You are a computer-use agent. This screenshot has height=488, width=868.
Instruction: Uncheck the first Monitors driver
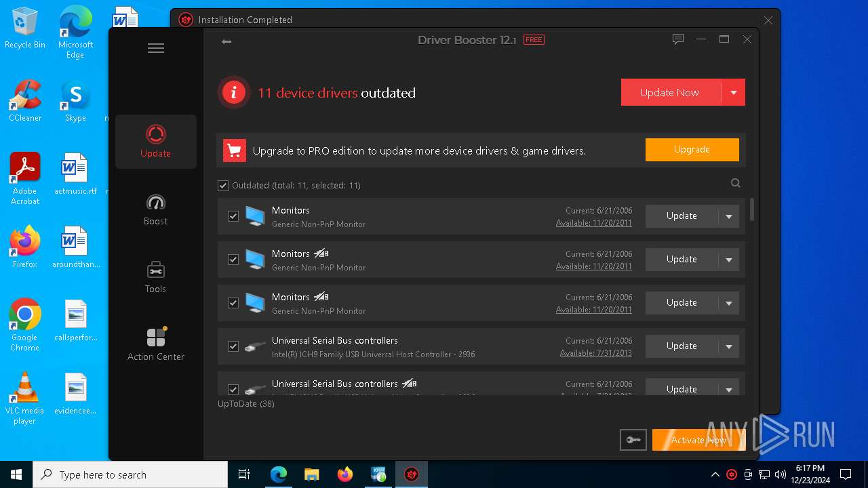(x=233, y=216)
